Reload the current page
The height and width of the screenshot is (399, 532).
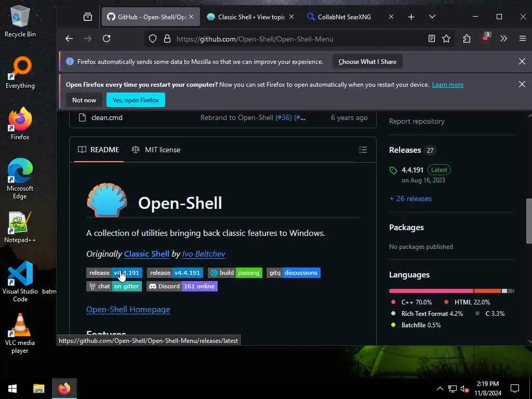pyautogui.click(x=107, y=38)
